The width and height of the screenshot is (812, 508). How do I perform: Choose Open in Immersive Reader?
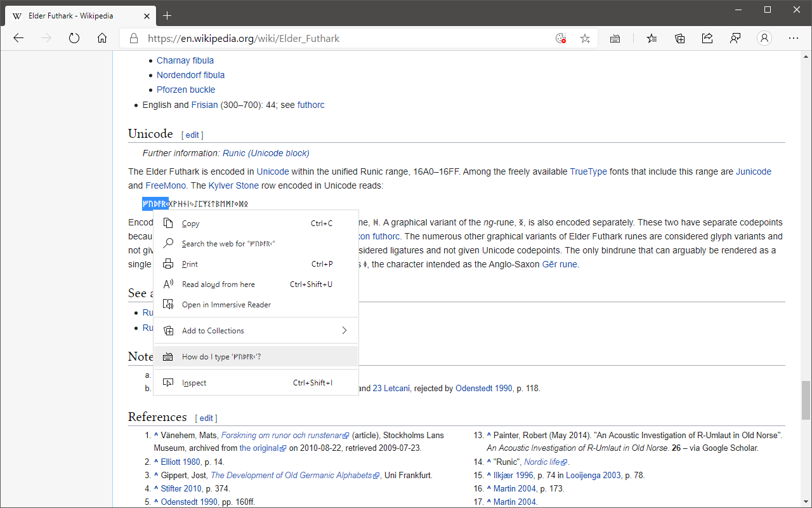[256, 305]
